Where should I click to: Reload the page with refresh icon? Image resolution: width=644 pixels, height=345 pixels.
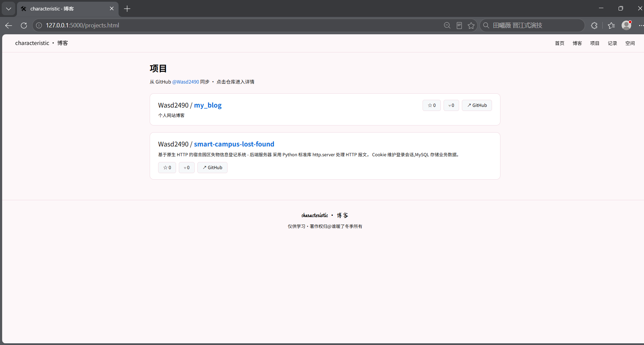pos(24,25)
